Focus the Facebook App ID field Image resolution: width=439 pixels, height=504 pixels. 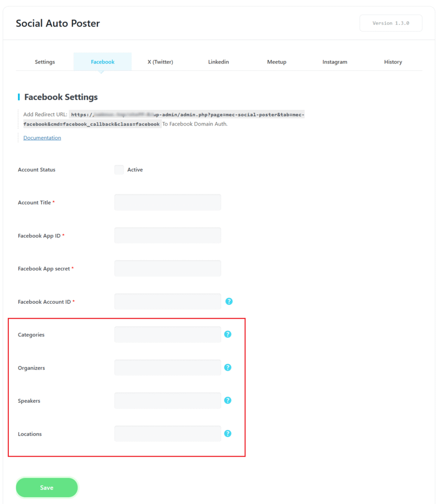168,235
